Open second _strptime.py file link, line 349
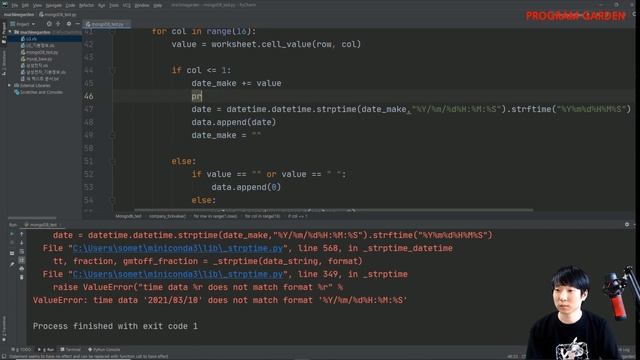This screenshot has height=360, width=640. click(x=178, y=274)
